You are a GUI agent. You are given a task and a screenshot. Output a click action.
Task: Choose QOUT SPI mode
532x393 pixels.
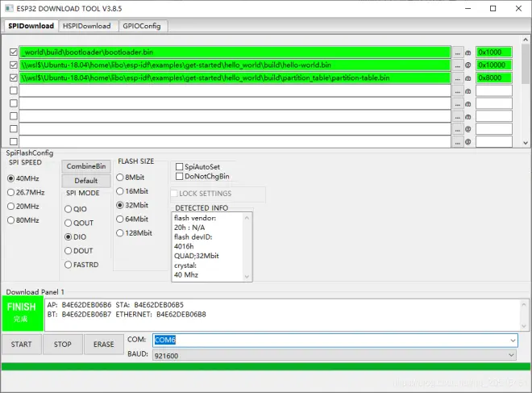point(69,223)
